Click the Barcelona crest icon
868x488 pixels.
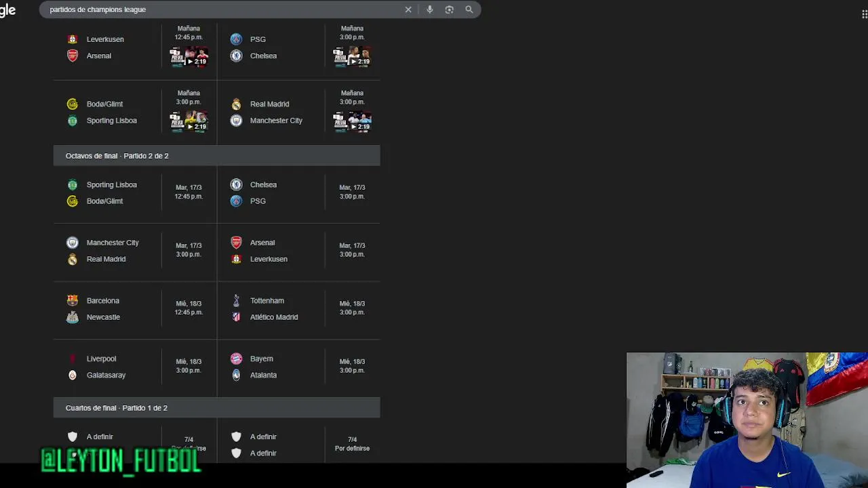click(73, 300)
